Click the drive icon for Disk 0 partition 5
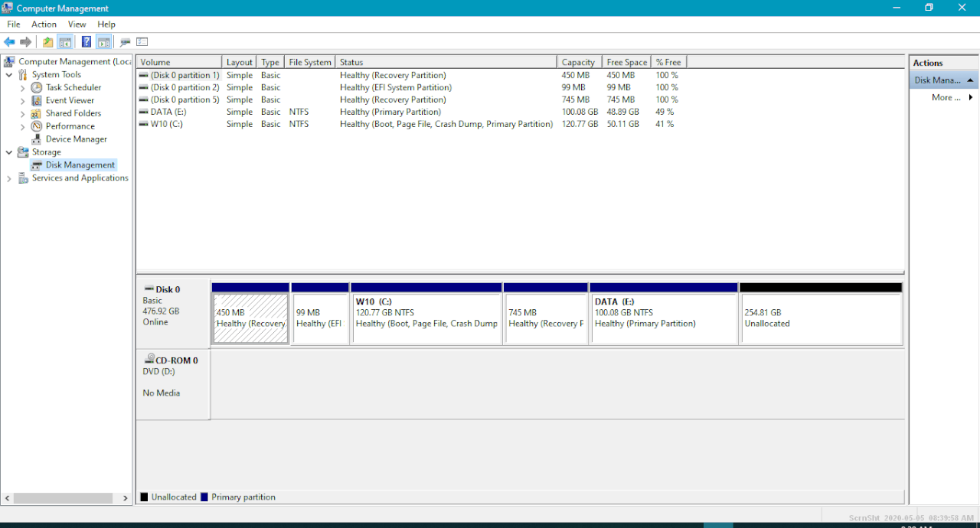This screenshot has width=980, height=528. coord(143,99)
